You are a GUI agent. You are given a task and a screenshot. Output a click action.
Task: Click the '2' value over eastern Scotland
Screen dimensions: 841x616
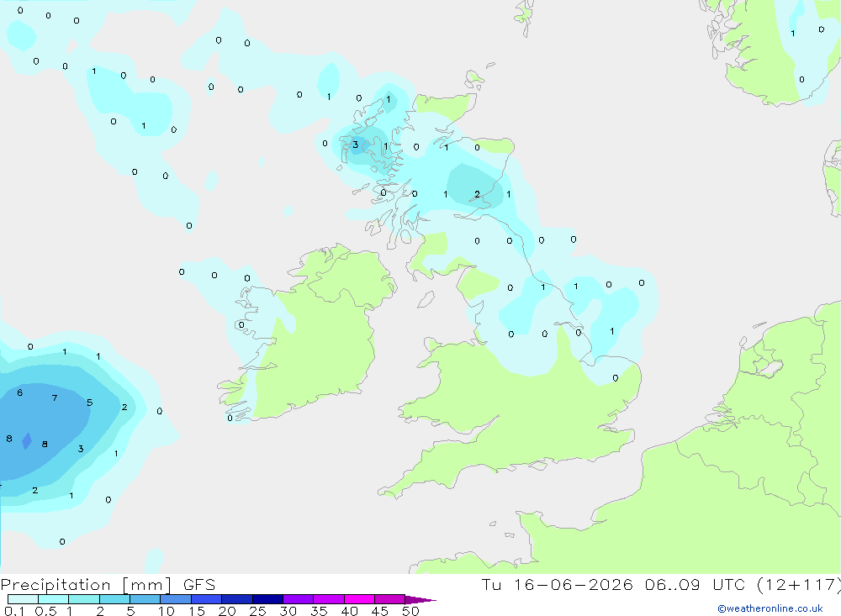point(478,194)
